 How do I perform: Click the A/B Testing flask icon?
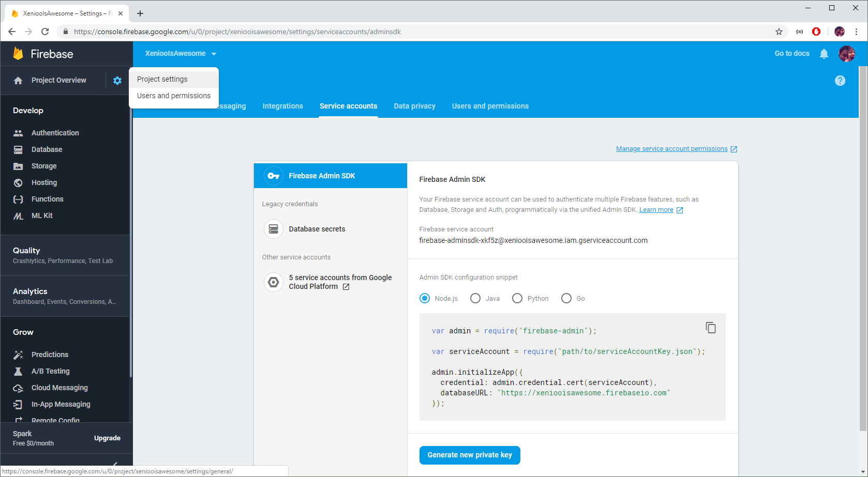[x=18, y=371]
